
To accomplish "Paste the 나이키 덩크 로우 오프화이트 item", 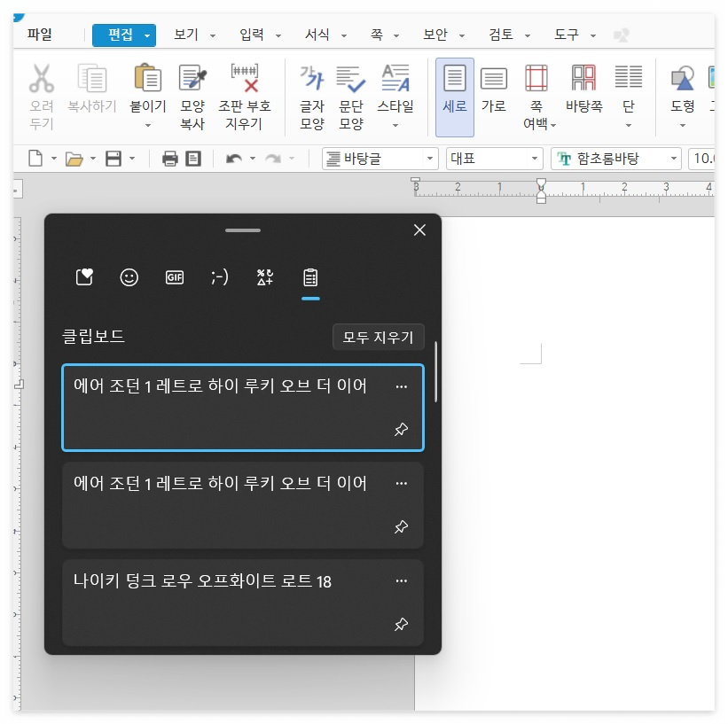I will [243, 603].
